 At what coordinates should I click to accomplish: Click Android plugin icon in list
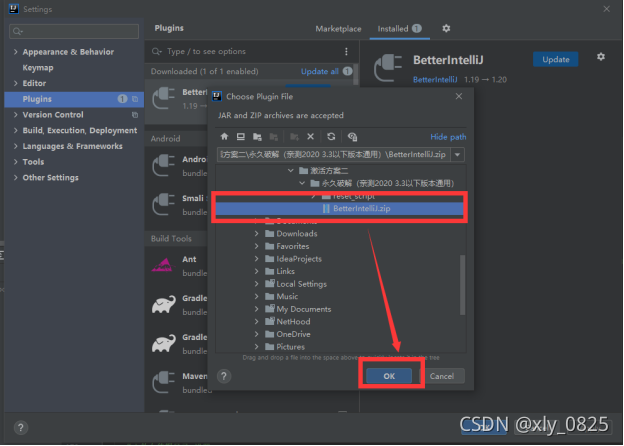point(164,165)
